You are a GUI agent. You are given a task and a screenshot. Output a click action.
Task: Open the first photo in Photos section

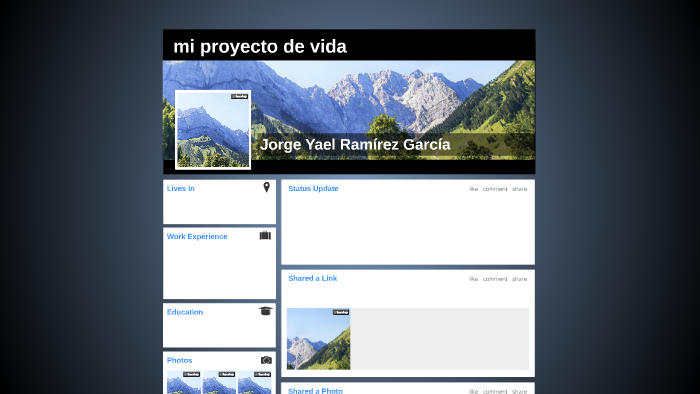pyautogui.click(x=184, y=382)
